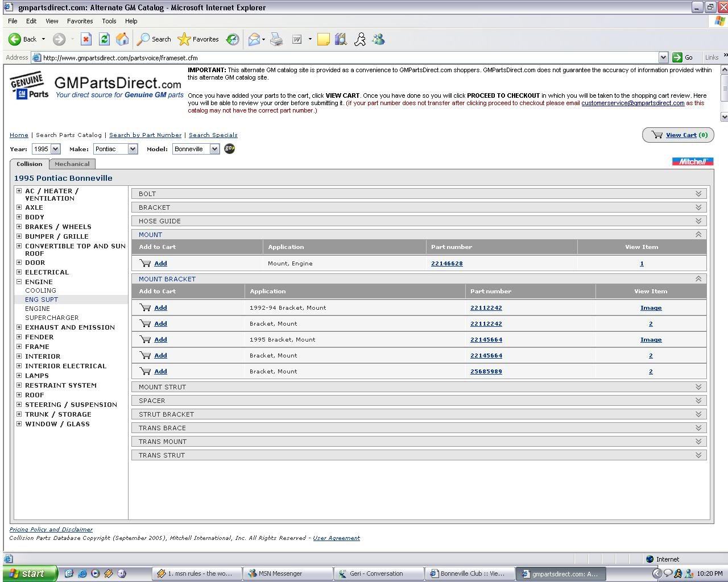Click the customerservice@gmpartsdirect.com email link
The width and height of the screenshot is (728, 582).
633,103
